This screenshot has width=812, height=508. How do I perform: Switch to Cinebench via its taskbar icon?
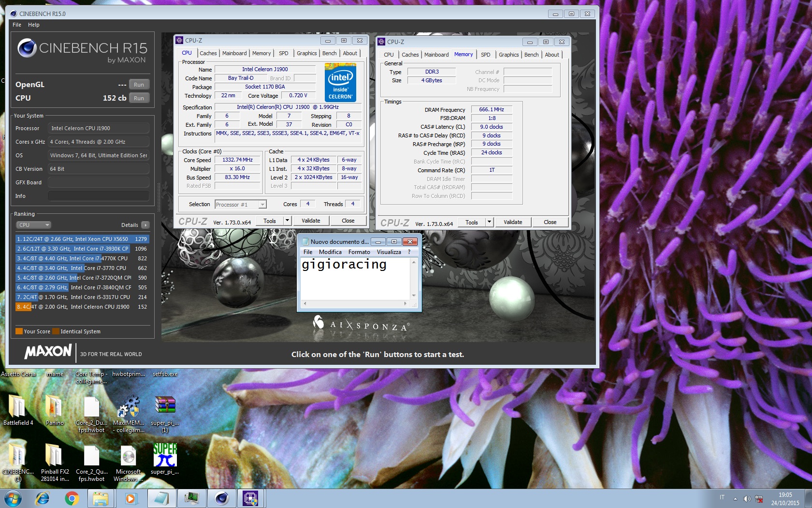pyautogui.click(x=222, y=498)
